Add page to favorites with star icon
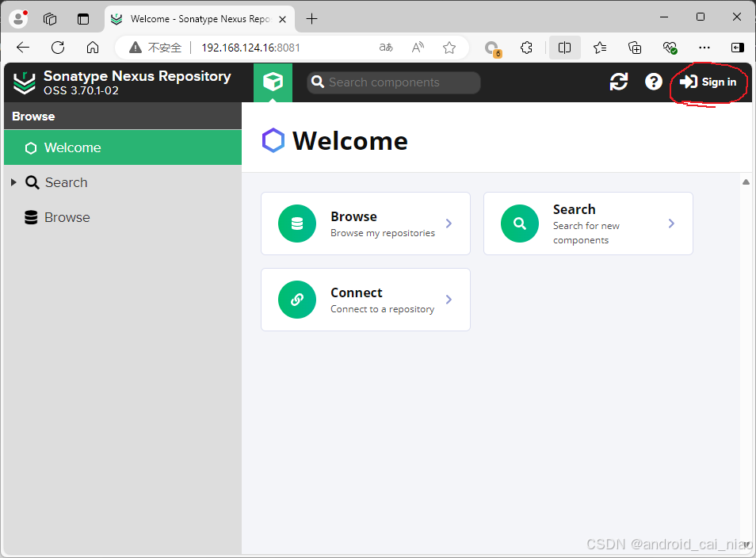The height and width of the screenshot is (558, 756). coord(449,48)
